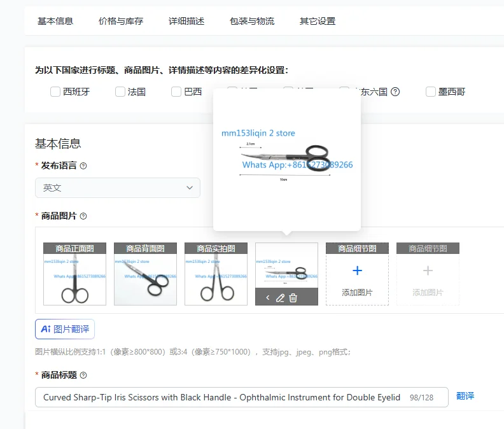Image resolution: width=504 pixels, height=429 pixels.
Task: Delete fourth product image with trash icon
Action: pyautogui.click(x=293, y=298)
